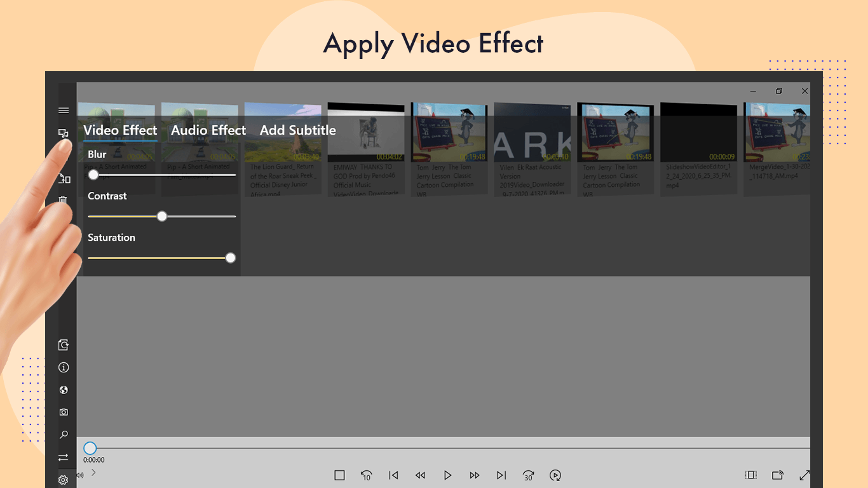
Task: Click the fast forward button
Action: pyautogui.click(x=475, y=475)
